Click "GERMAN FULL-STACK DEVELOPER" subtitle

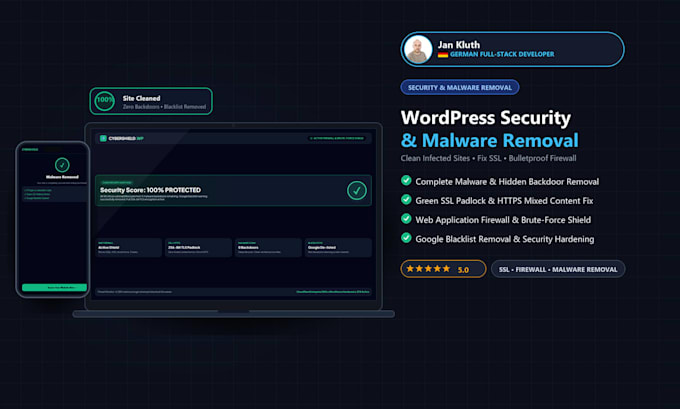click(x=502, y=54)
